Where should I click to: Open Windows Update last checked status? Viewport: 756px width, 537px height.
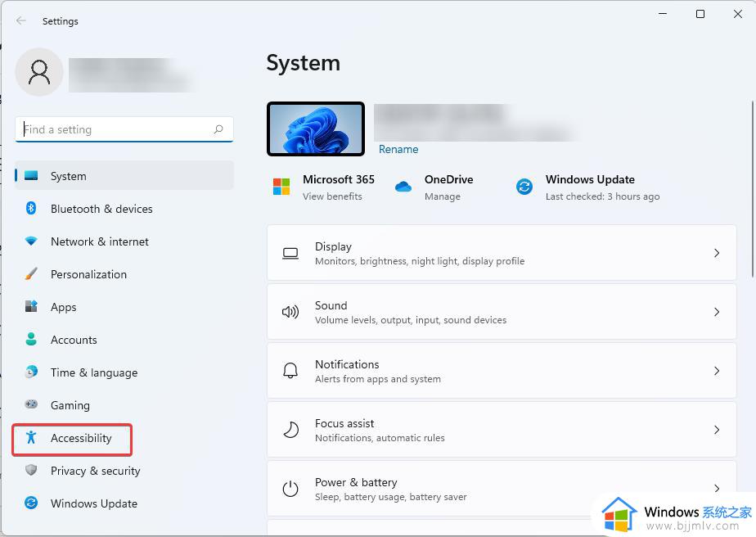coord(602,196)
